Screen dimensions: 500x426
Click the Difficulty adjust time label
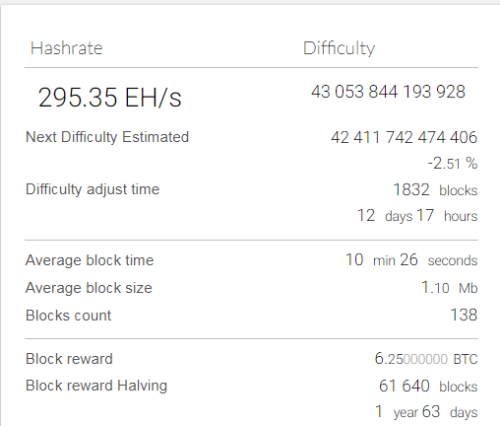pyautogui.click(x=93, y=190)
